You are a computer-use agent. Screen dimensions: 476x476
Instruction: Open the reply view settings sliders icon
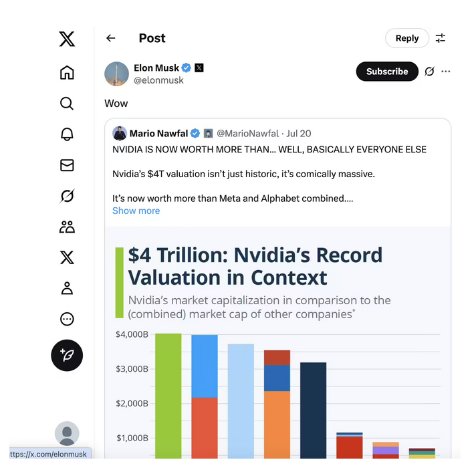pyautogui.click(x=441, y=38)
